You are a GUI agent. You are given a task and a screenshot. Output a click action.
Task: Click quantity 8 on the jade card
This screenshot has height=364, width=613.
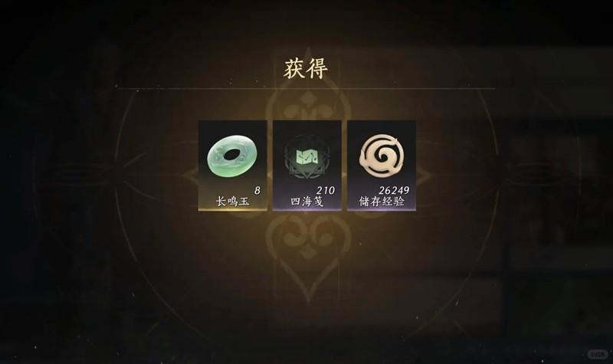tap(257, 190)
